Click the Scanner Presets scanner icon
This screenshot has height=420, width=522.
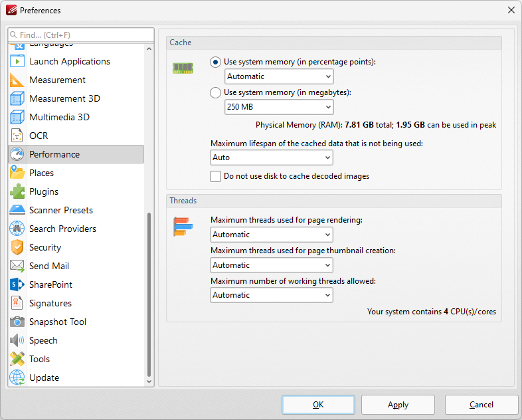(x=17, y=210)
